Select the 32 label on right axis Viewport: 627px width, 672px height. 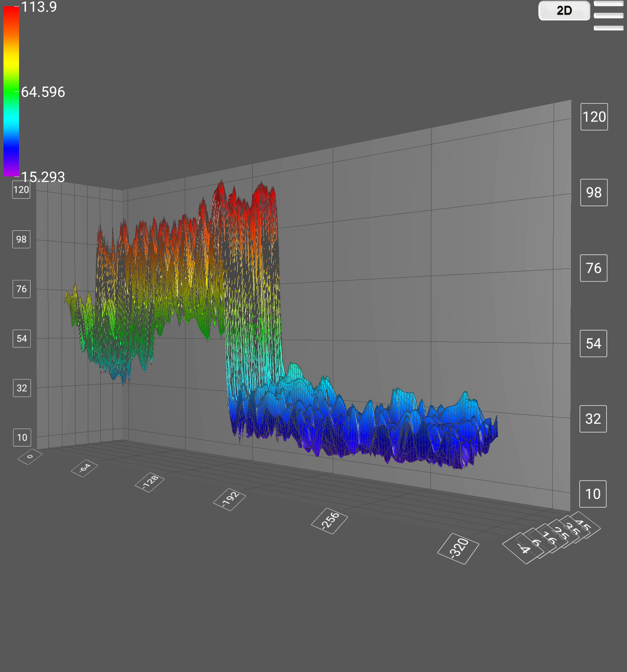pos(593,419)
